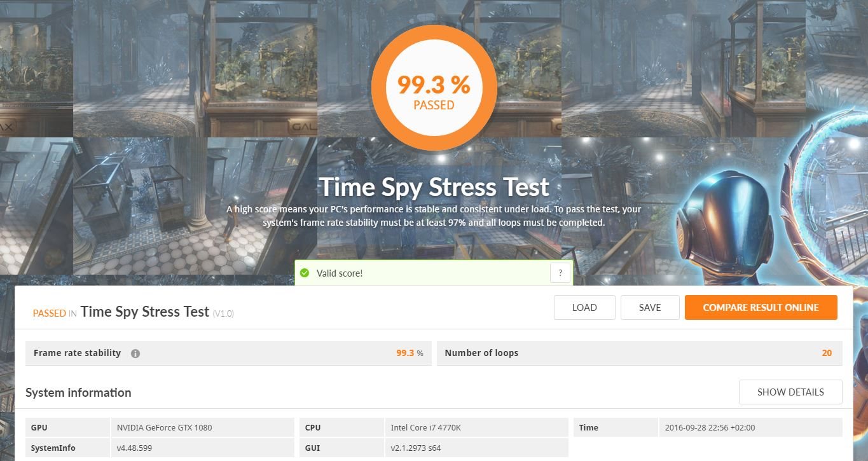This screenshot has width=868, height=461.
Task: Click the Number of loops label
Action: pos(481,353)
